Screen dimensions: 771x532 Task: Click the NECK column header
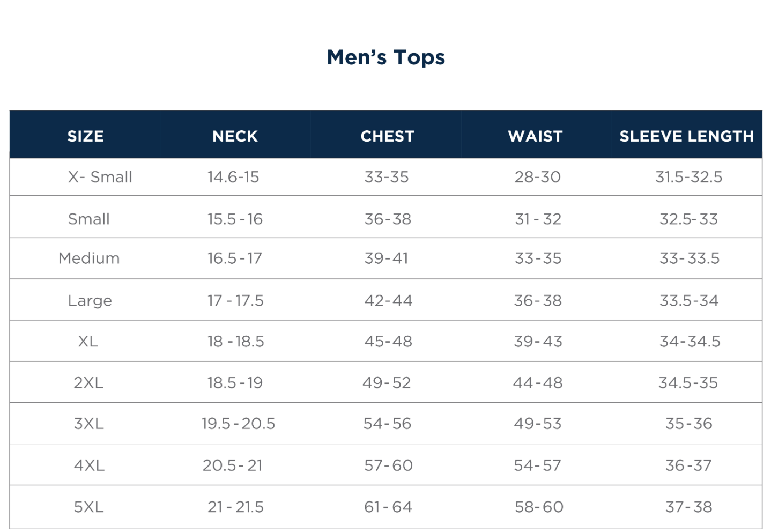point(235,136)
